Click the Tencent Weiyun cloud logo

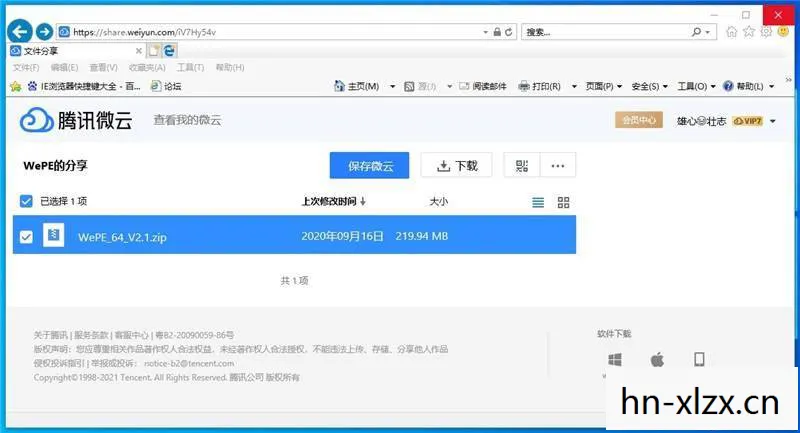tap(36, 120)
